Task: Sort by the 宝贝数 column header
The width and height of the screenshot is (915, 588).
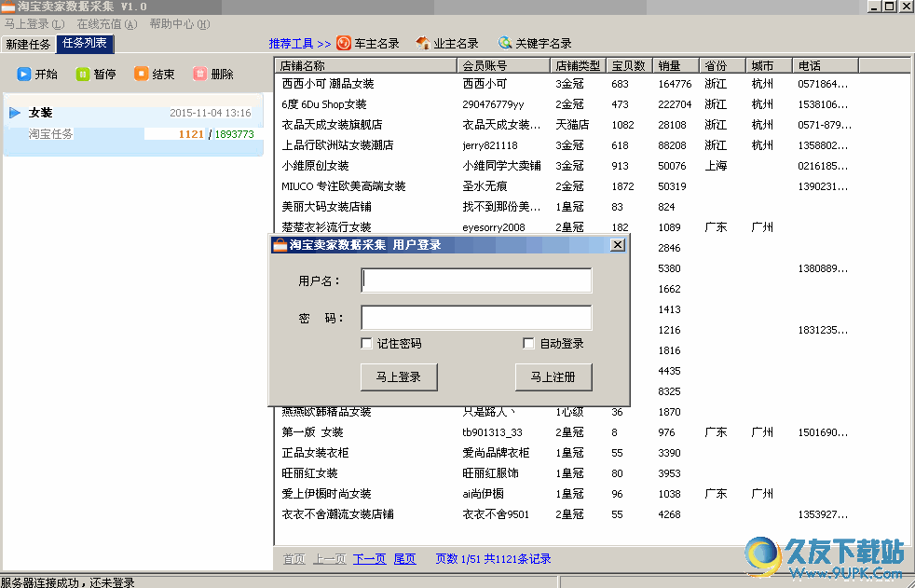Action: [x=630, y=65]
